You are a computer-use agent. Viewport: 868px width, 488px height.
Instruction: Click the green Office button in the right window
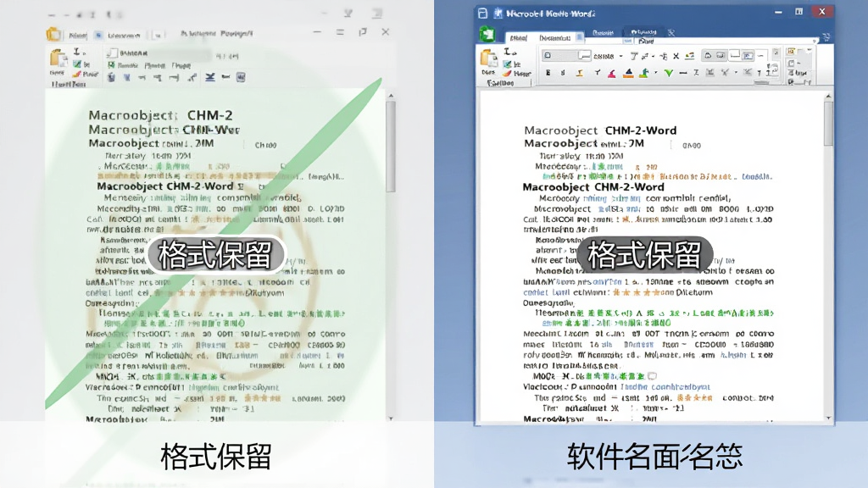[487, 34]
